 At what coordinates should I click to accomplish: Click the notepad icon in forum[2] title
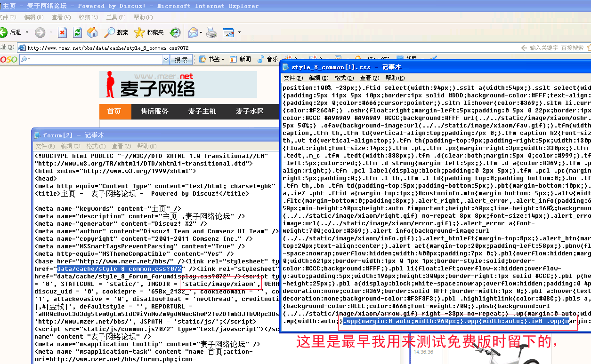[x=37, y=135]
